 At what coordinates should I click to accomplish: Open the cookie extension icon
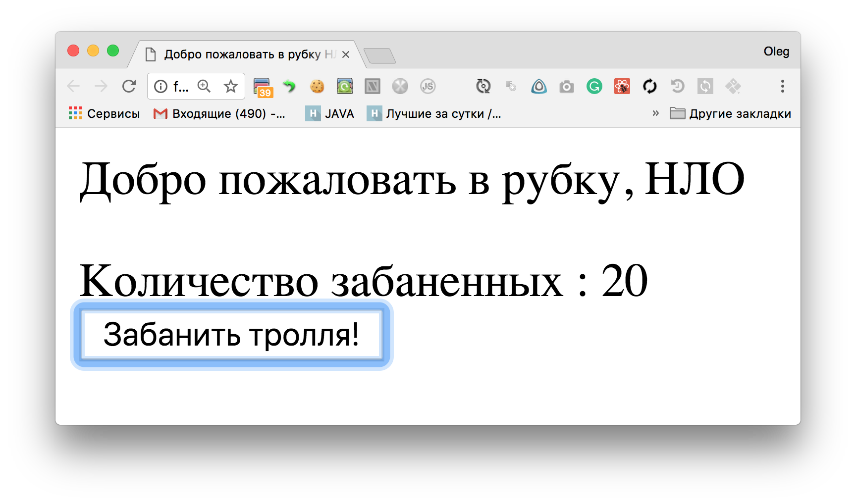[317, 87]
